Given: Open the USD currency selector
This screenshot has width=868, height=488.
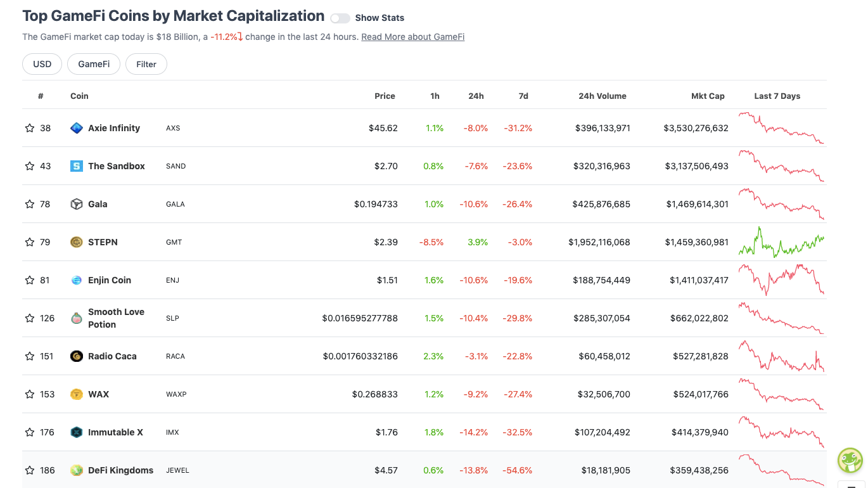Looking at the screenshot, I should point(42,64).
